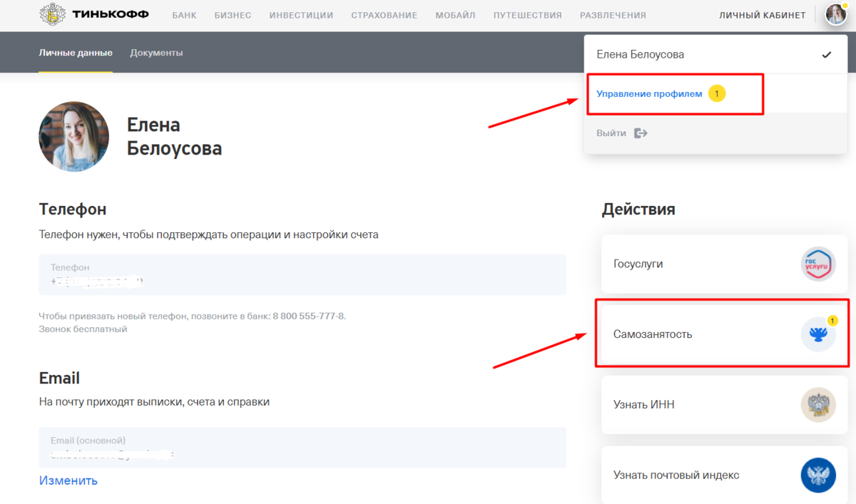Click the Узнать ИНН emblem icon
The height and width of the screenshot is (504, 856).
pyautogui.click(x=818, y=405)
